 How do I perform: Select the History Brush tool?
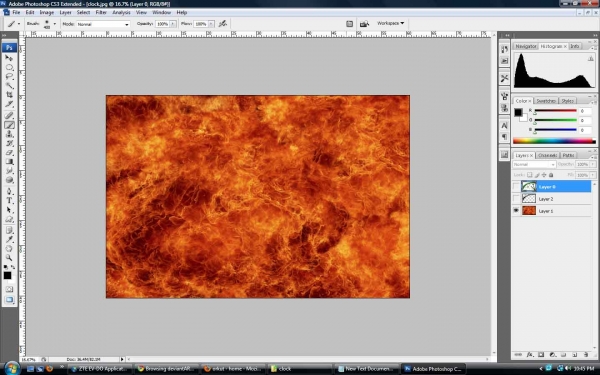tap(9, 143)
